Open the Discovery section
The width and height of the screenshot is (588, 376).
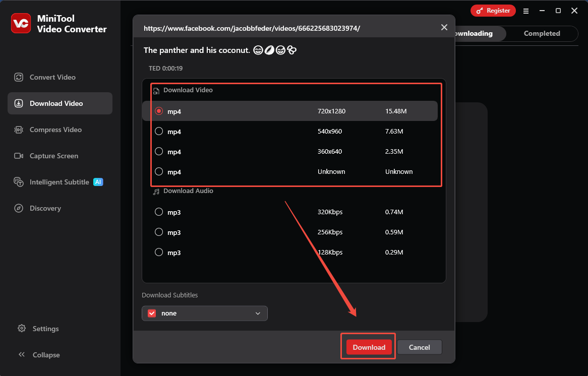[x=44, y=208]
